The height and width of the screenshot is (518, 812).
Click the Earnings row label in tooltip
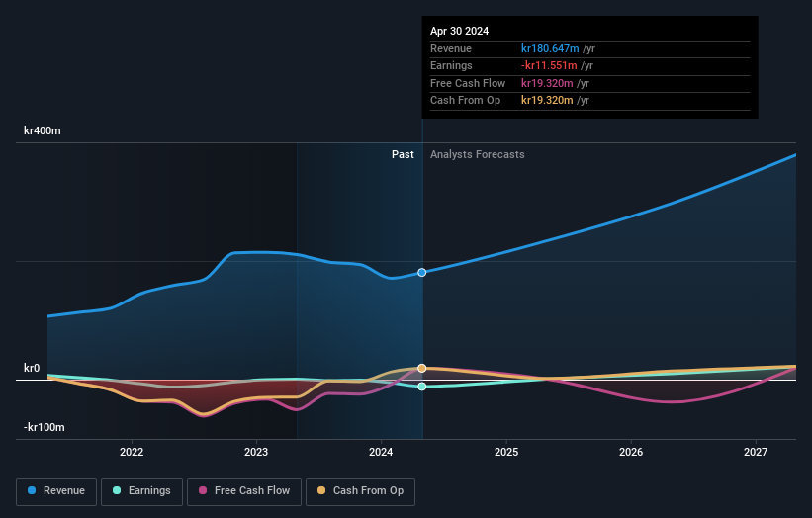[x=451, y=65]
